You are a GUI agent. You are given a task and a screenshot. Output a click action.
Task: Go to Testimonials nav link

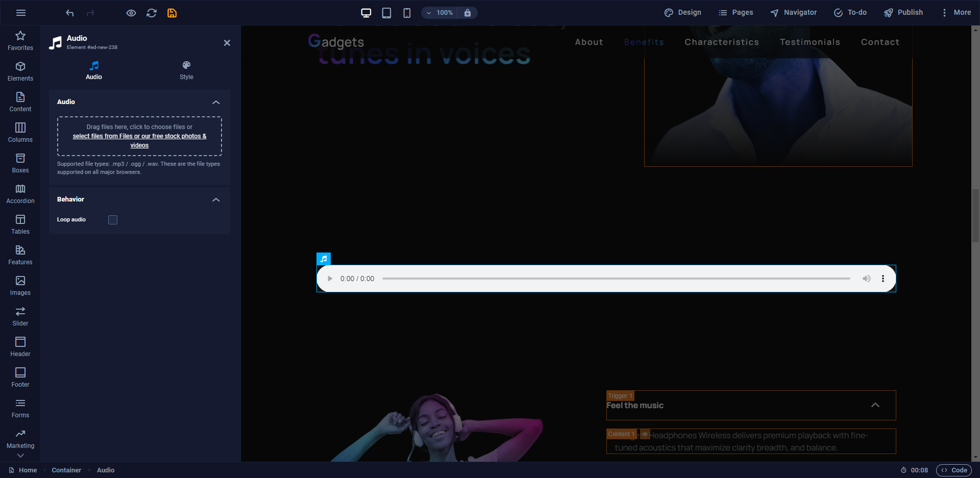coord(810,42)
